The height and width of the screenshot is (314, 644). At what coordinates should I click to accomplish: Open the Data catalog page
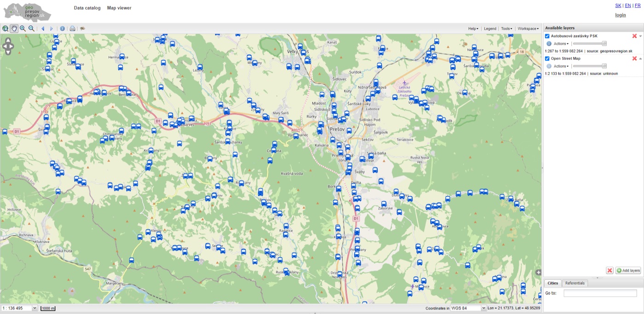point(87,8)
